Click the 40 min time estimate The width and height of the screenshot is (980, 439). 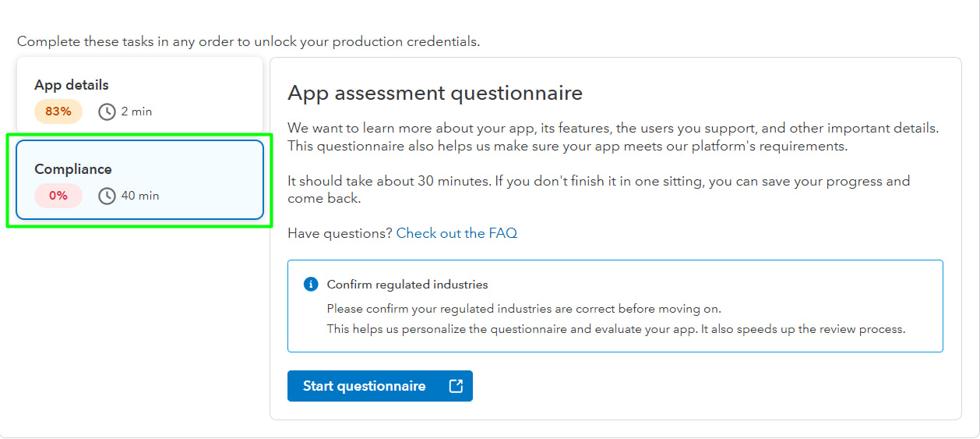tap(140, 196)
